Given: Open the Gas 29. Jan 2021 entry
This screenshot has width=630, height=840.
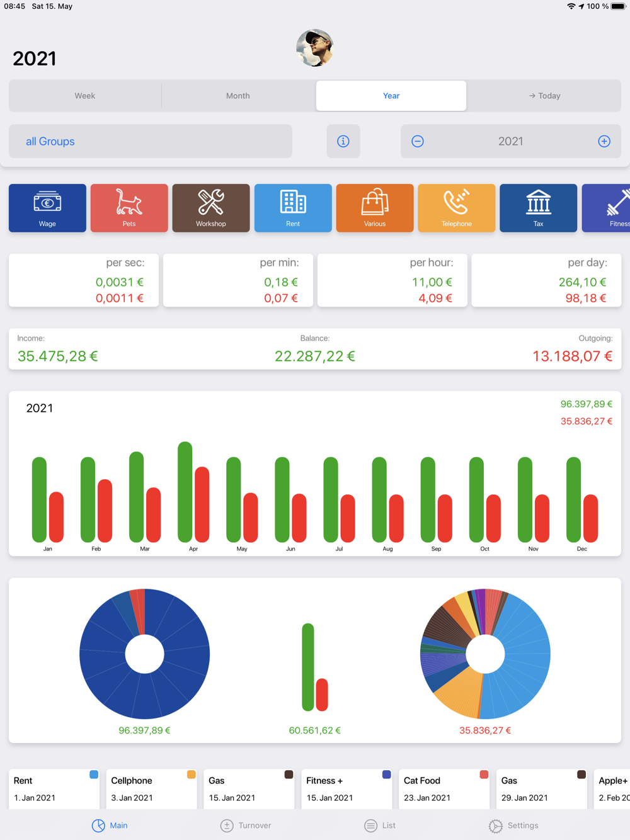Looking at the screenshot, I should tap(542, 789).
